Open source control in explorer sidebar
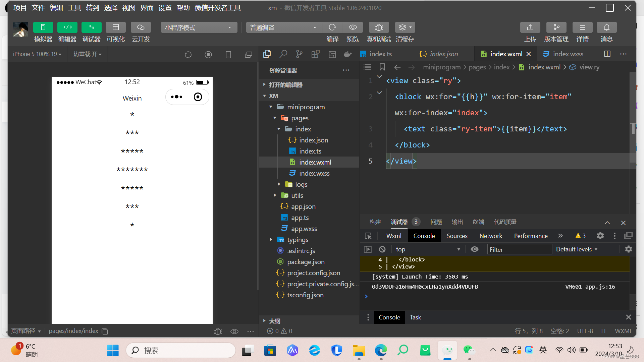This screenshot has width=644, height=362. tap(299, 54)
